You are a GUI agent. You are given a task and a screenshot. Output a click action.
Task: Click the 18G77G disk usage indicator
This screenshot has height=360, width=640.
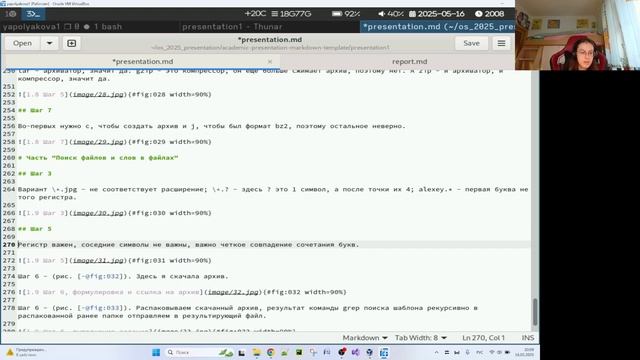[291, 14]
